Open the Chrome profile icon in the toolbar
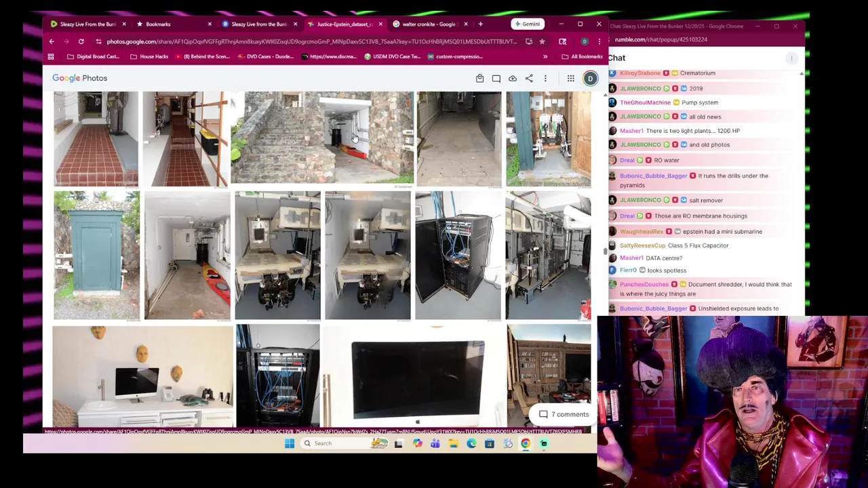Viewport: 868px width, 488px height. [585, 41]
